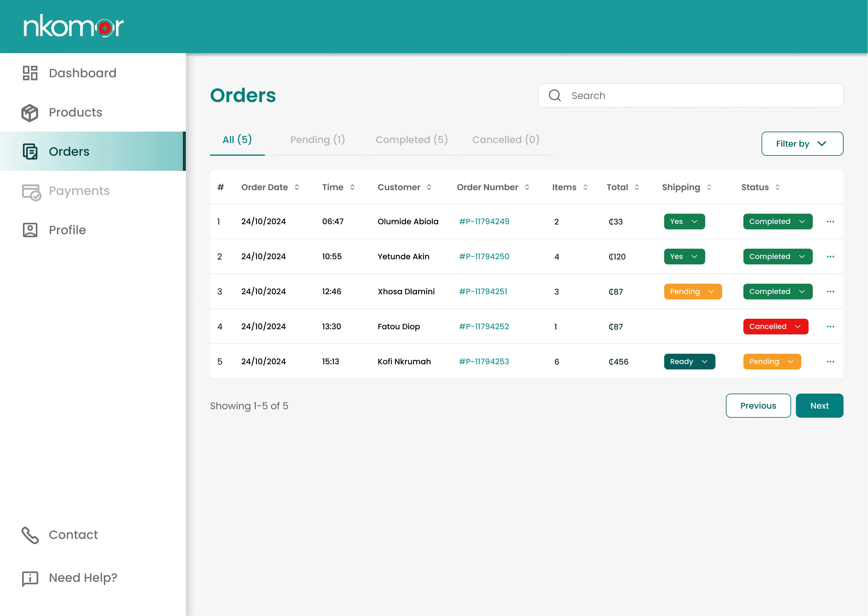Click the Products box icon
Viewport: 868px width, 616px height.
(x=30, y=113)
